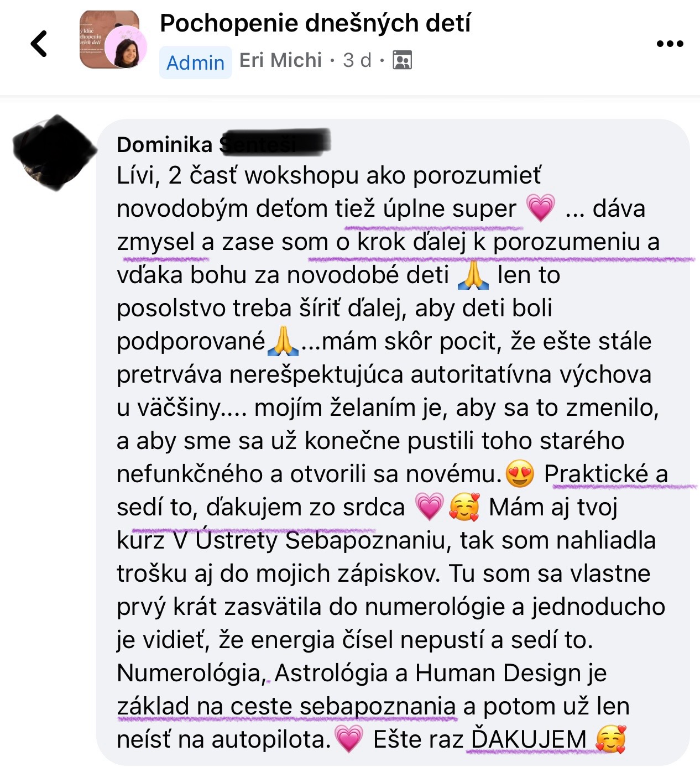The image size is (700, 767).
Task: Tap the circular admin avatar overlay
Action: click(126, 46)
